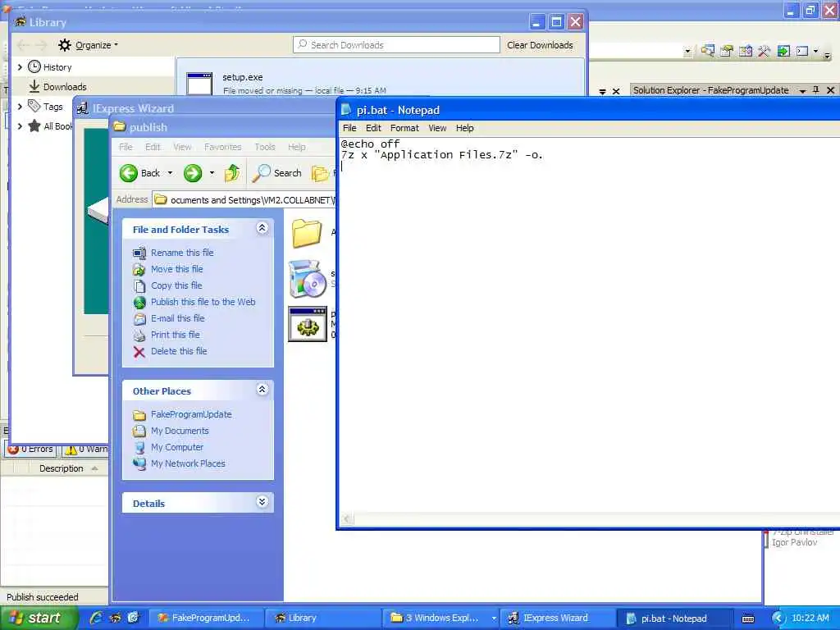Click the Solution Explorer icon in Visual Studio toolbar

(708, 51)
